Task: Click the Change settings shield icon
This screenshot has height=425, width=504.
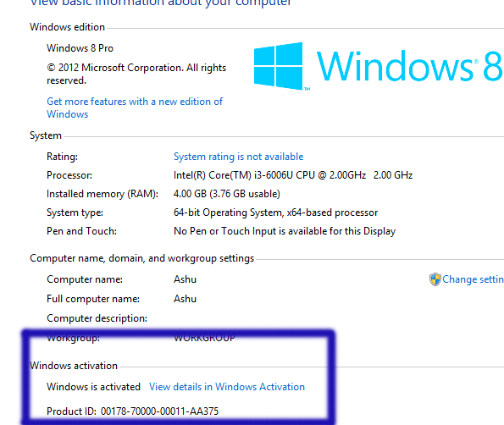Action: click(435, 279)
